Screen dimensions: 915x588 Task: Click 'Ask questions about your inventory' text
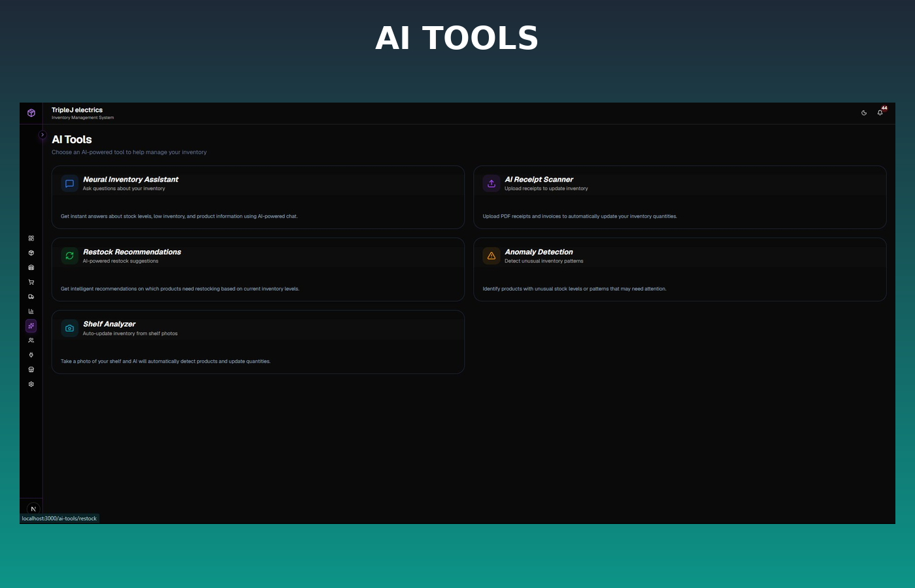(x=124, y=188)
